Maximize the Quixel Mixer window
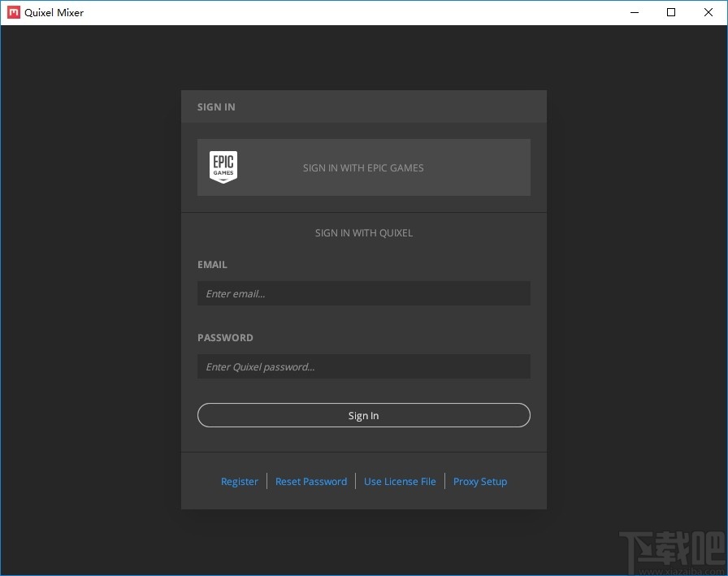 671,12
